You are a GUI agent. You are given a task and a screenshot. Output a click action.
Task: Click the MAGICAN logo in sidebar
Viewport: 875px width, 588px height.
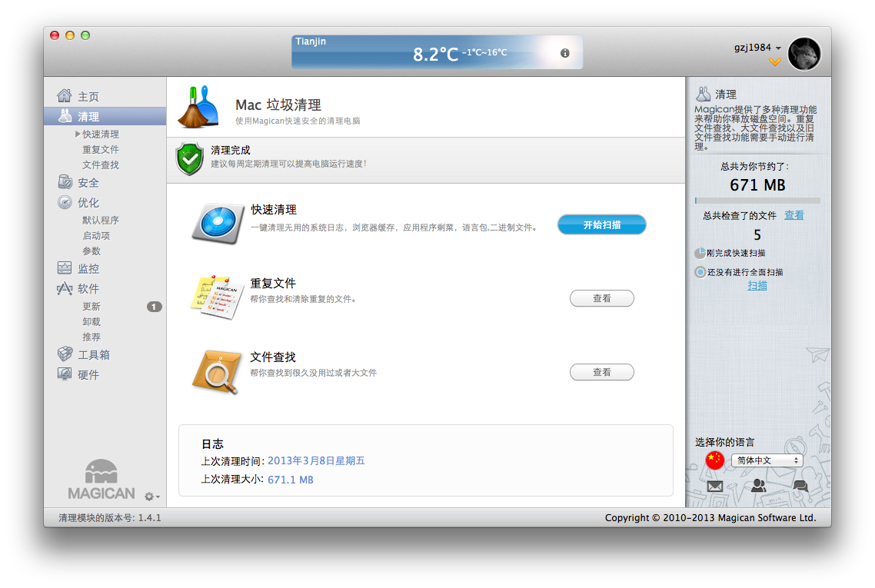(101, 480)
